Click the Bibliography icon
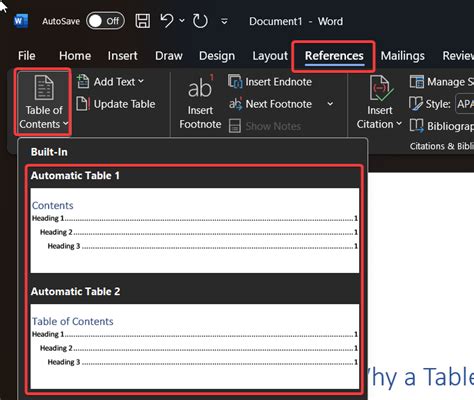Viewport: 474px width, 400px height. [417, 126]
